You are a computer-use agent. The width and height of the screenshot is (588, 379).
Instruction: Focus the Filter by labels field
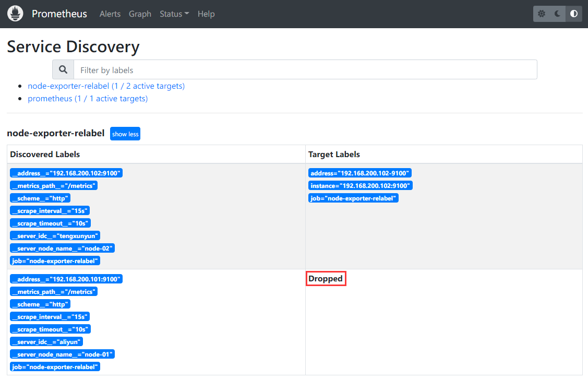click(305, 70)
